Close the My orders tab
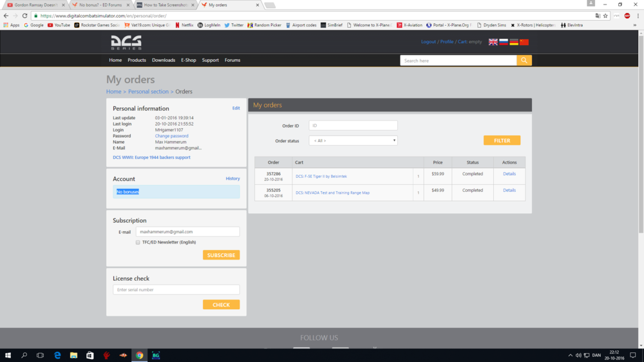644x362 pixels. click(258, 5)
